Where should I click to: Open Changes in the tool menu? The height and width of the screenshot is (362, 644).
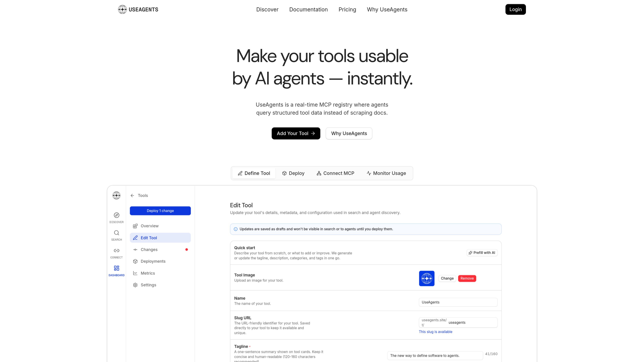click(160, 250)
